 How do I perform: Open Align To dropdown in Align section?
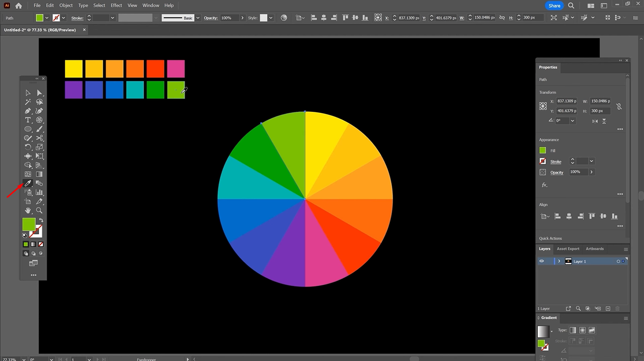545,216
